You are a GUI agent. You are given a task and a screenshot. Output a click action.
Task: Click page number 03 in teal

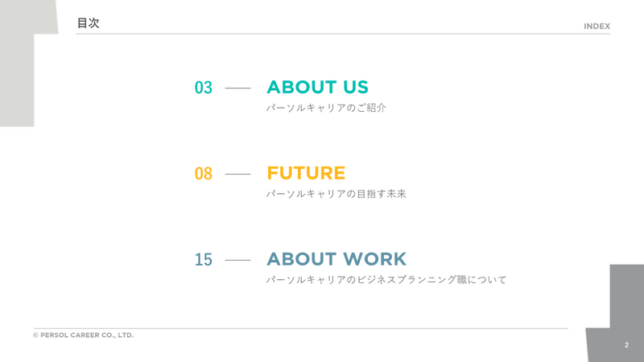click(x=204, y=88)
